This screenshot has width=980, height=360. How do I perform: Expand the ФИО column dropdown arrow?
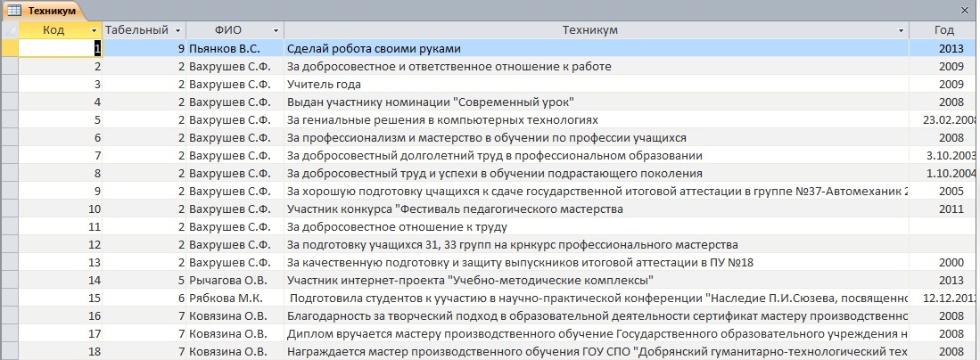(x=276, y=30)
